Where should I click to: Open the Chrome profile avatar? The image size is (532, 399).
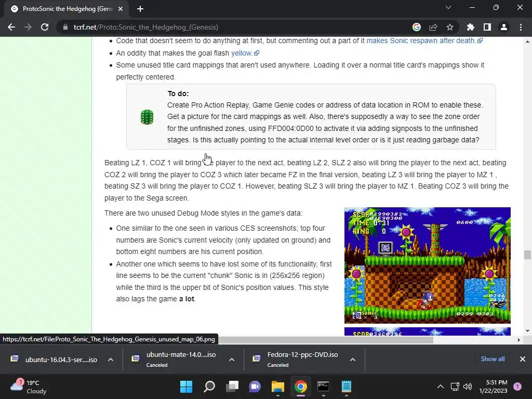click(x=504, y=27)
